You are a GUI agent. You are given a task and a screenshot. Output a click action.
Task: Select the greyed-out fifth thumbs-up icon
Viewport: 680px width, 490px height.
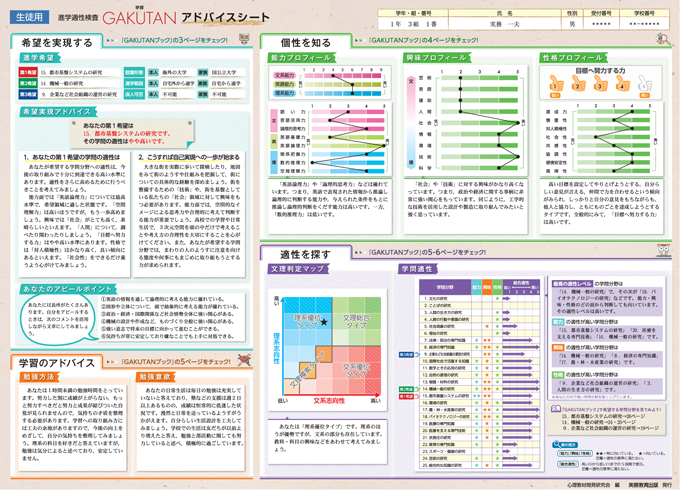coord(645,84)
